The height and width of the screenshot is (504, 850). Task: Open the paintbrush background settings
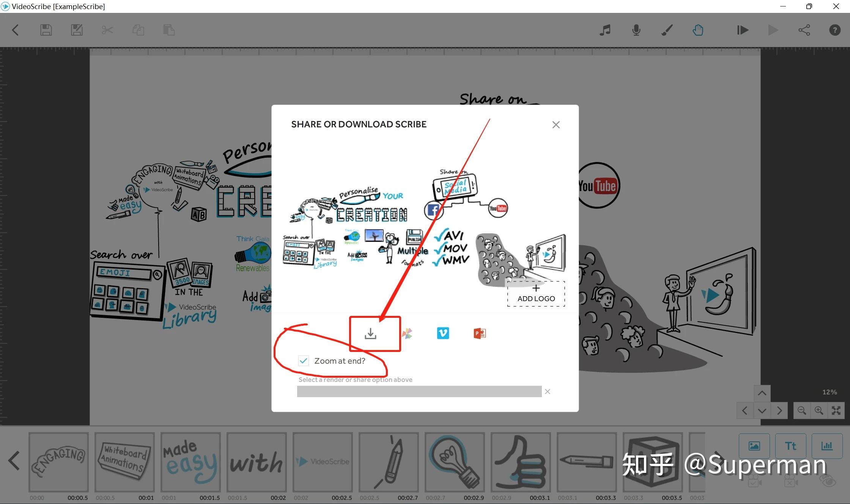(667, 30)
